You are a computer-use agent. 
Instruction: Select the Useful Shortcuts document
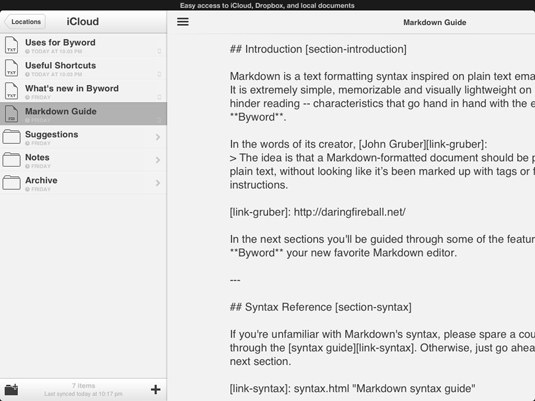click(83, 68)
